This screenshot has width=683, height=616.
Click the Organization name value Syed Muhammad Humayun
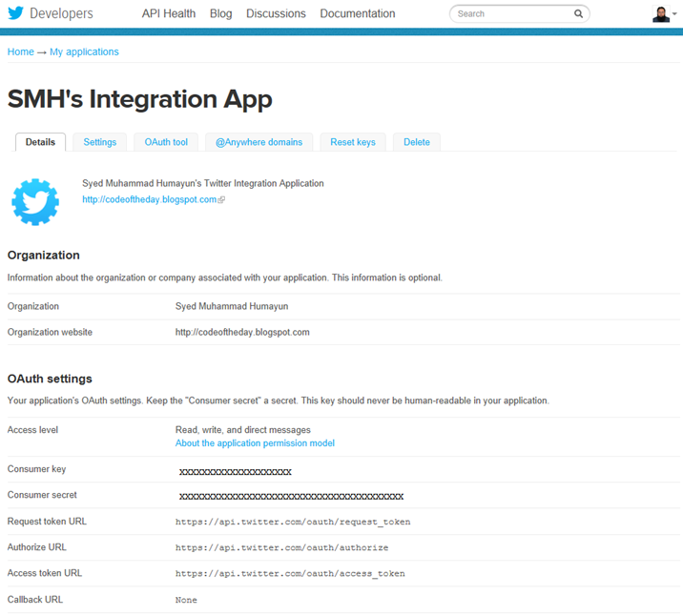click(x=232, y=306)
